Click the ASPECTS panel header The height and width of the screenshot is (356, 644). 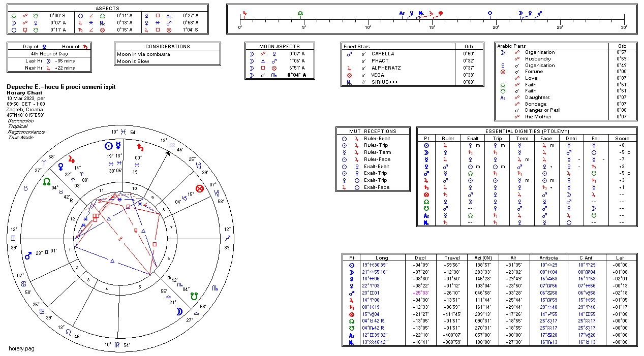108,9
